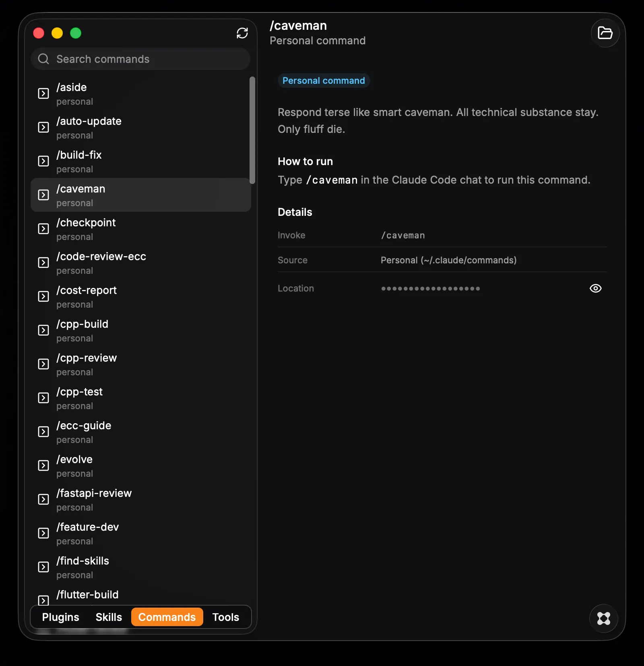Screen dimensions: 644x666
Task: Reveal the hidden Location path
Action: pyautogui.click(x=595, y=288)
